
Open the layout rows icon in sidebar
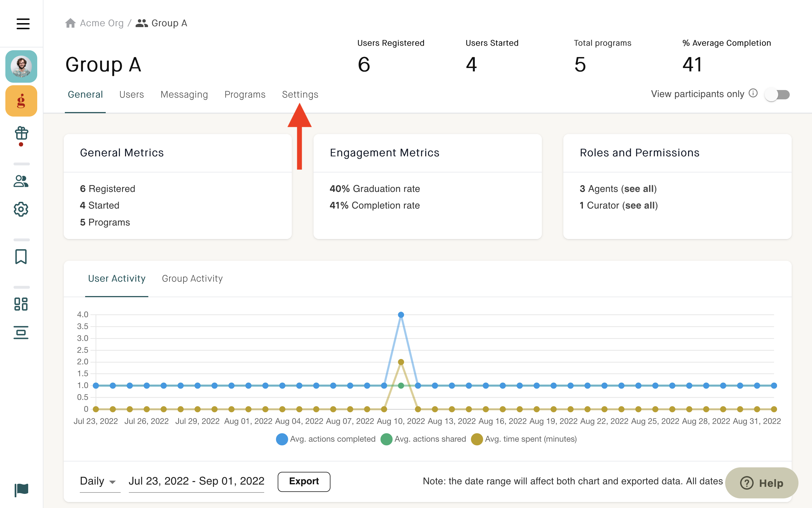tap(21, 333)
